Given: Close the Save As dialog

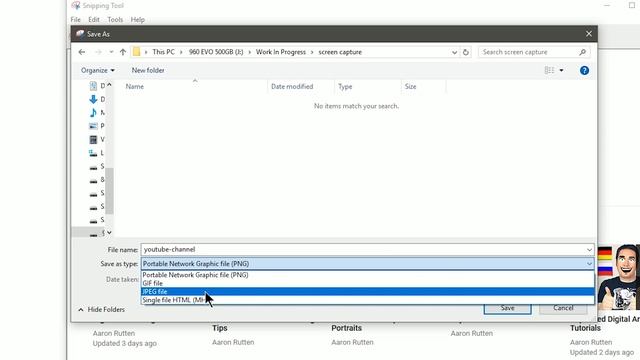Looking at the screenshot, I should pyautogui.click(x=589, y=34).
